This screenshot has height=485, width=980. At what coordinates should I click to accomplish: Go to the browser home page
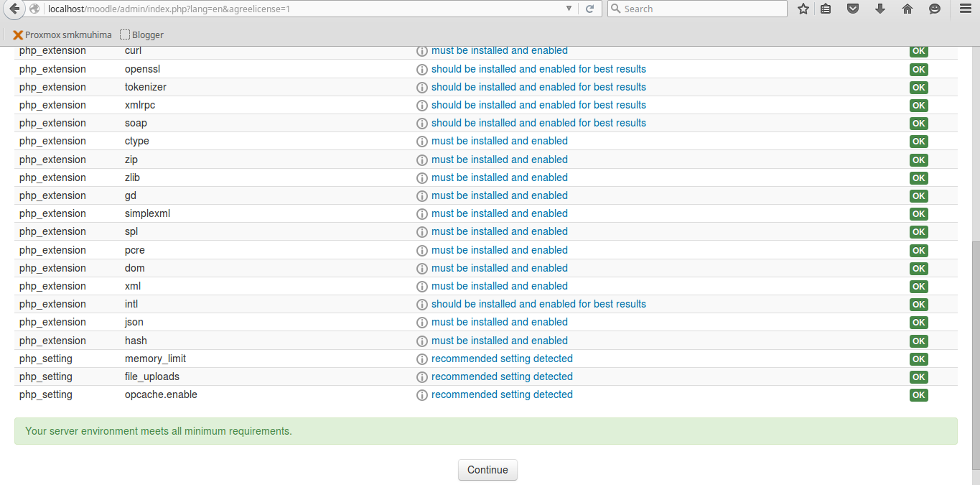(907, 9)
